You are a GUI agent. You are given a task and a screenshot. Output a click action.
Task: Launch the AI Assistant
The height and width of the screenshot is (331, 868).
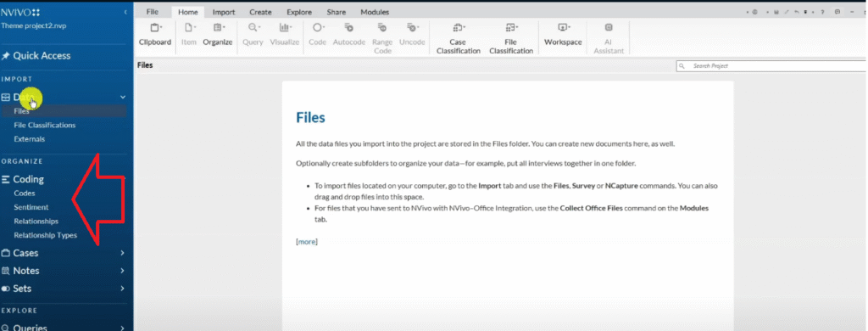(609, 38)
